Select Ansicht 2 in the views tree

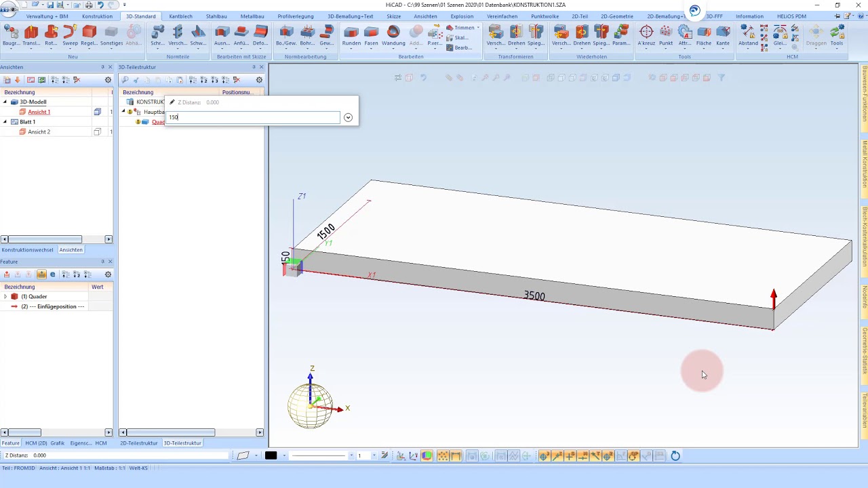pyautogui.click(x=39, y=132)
